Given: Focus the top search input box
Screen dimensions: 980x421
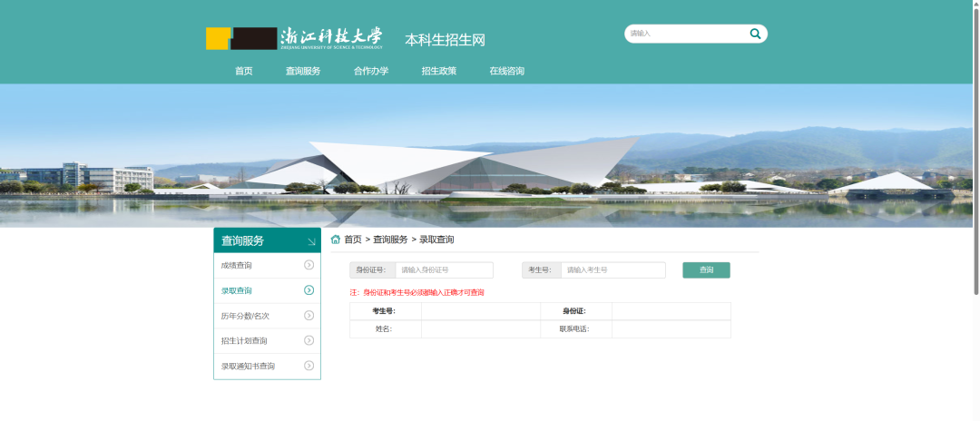Looking at the screenshot, I should pos(686,34).
